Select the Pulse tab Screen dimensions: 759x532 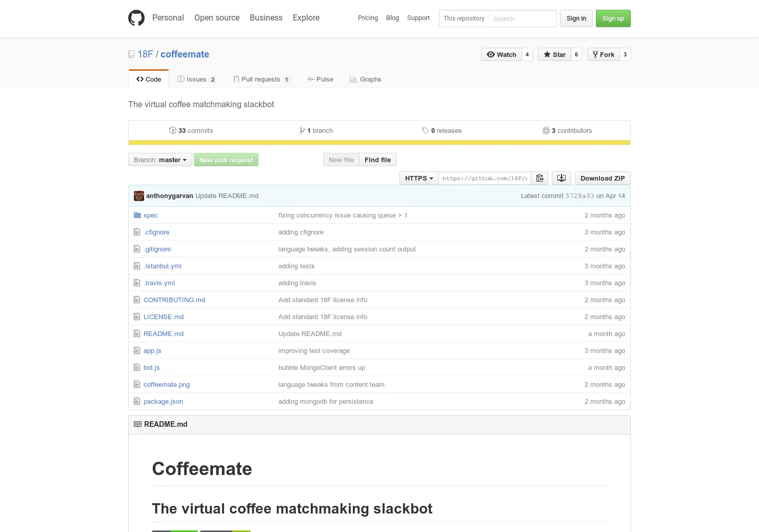coord(320,79)
